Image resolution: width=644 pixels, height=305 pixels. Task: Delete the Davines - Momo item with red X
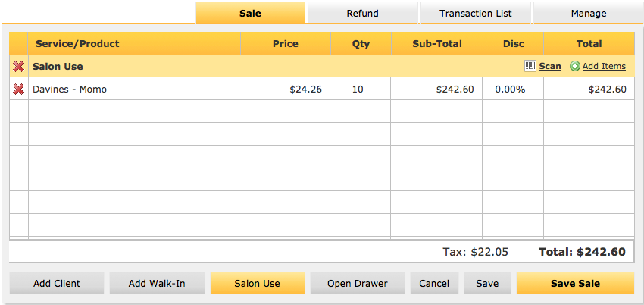click(18, 89)
